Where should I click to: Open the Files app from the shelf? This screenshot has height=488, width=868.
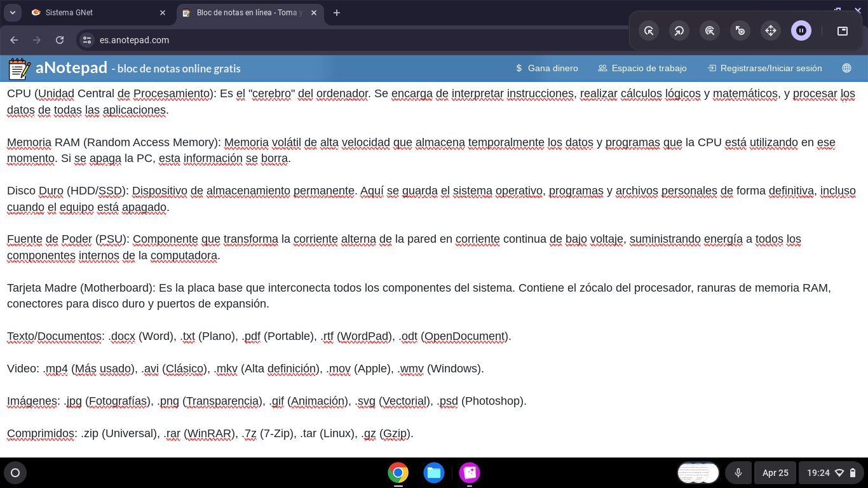[x=434, y=473]
